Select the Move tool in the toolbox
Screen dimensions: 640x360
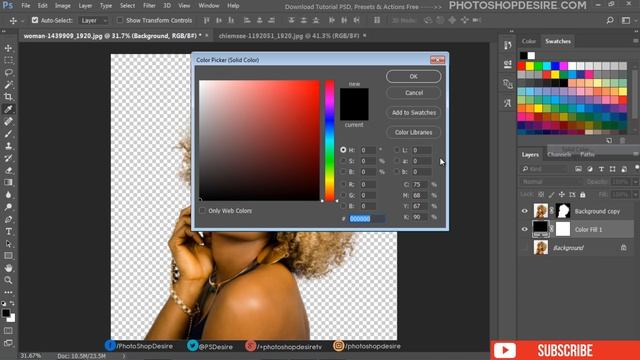tap(8, 48)
